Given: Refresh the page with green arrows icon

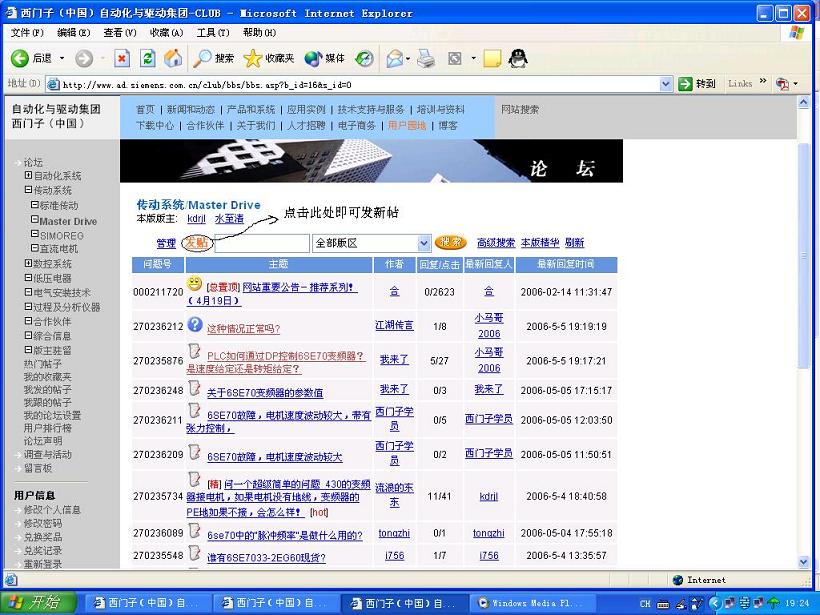Looking at the screenshot, I should tap(147, 58).
